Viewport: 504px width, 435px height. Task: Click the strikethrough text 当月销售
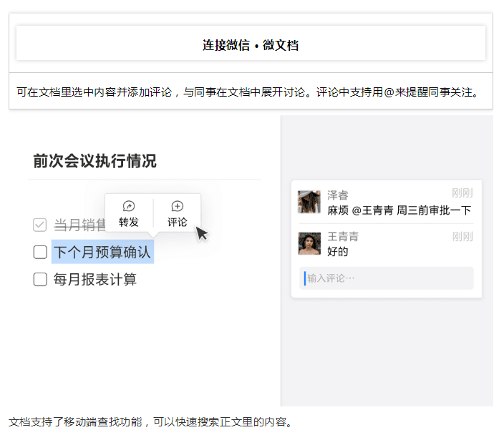(x=79, y=225)
